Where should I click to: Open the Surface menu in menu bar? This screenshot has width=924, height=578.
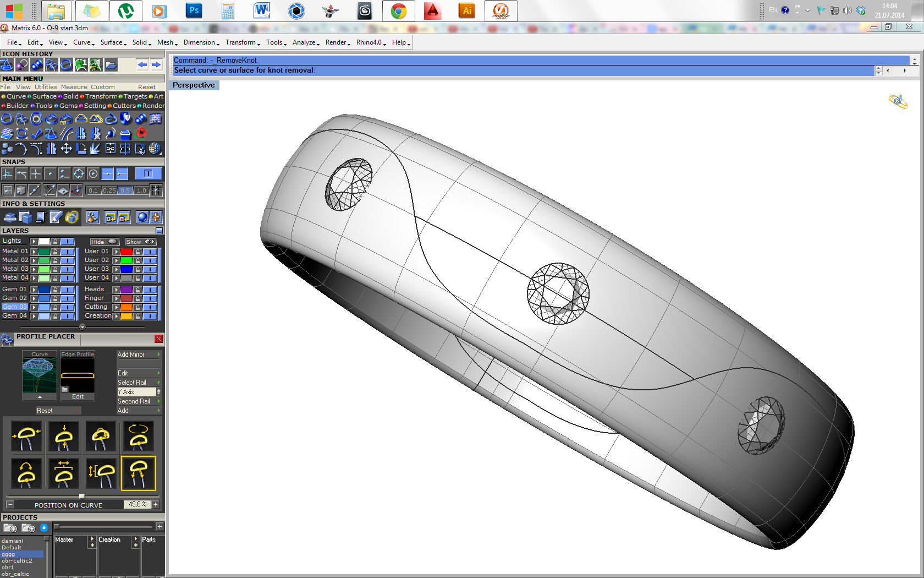112,42
